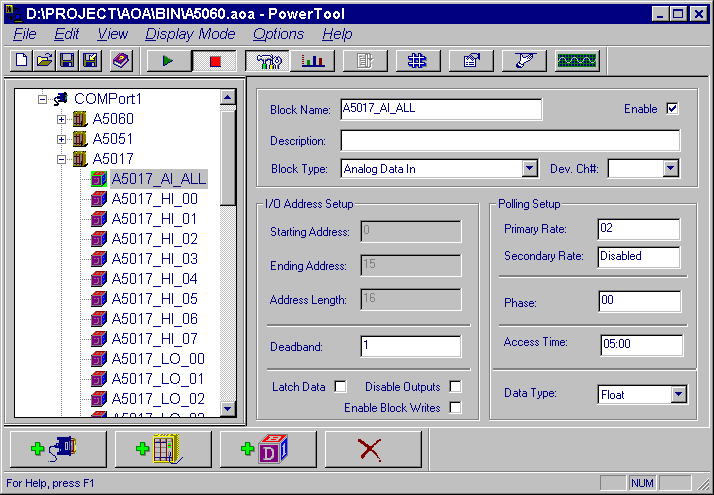Click the red Stop button in toolbar

coord(215,61)
